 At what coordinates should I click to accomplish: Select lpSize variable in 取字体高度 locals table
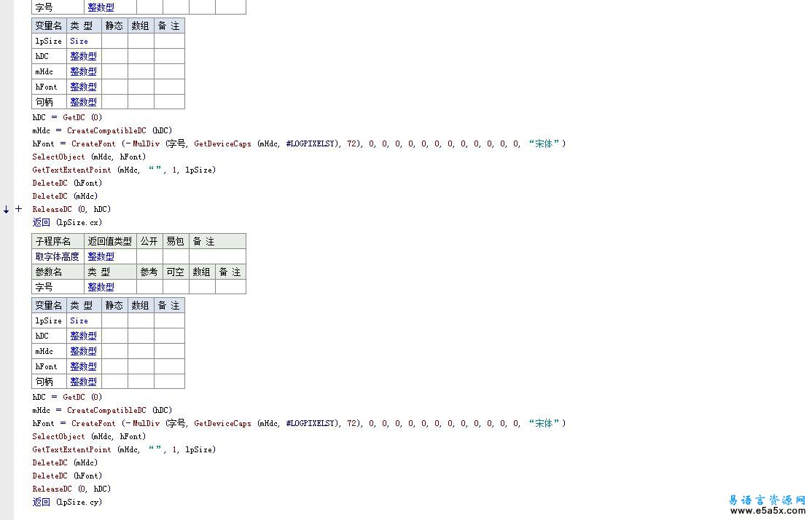click(x=49, y=320)
